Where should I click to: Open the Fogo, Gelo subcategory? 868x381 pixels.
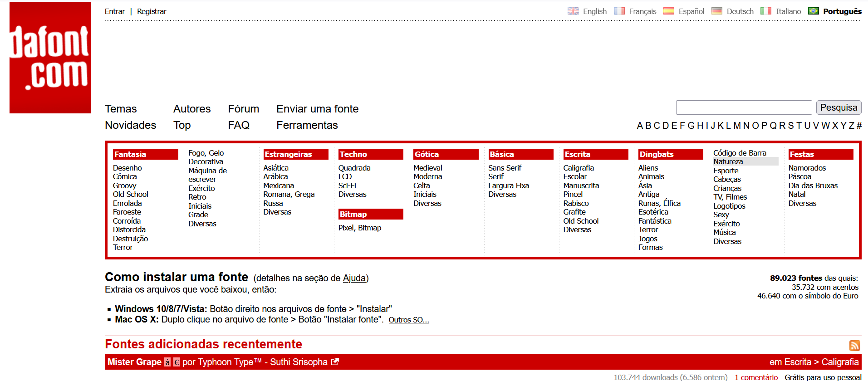point(206,153)
